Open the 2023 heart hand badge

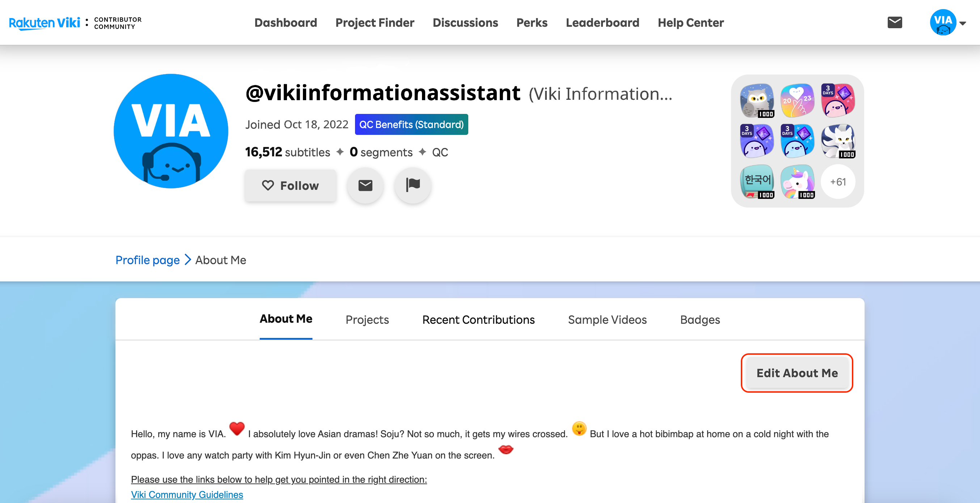(x=797, y=101)
